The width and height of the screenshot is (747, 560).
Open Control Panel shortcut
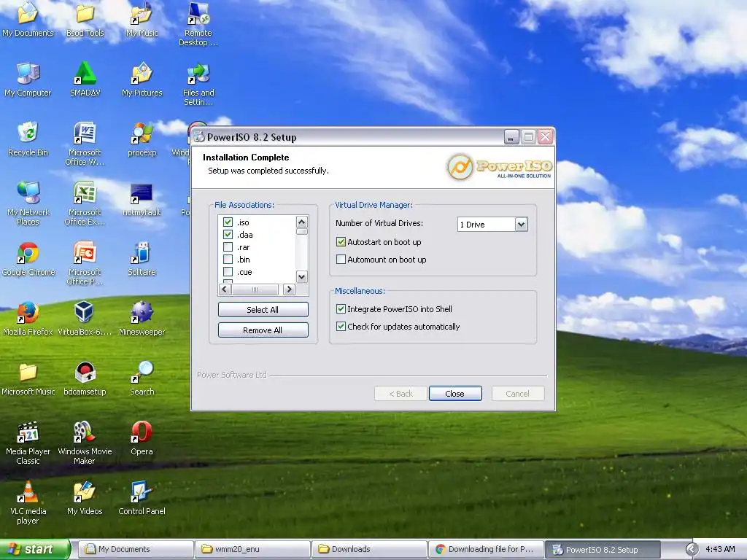coord(142,498)
